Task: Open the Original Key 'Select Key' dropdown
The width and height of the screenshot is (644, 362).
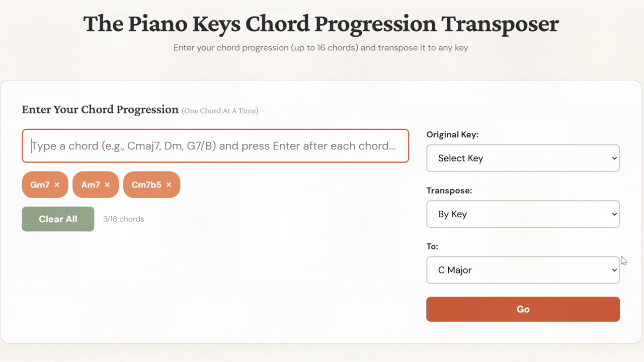Action: 523,158
